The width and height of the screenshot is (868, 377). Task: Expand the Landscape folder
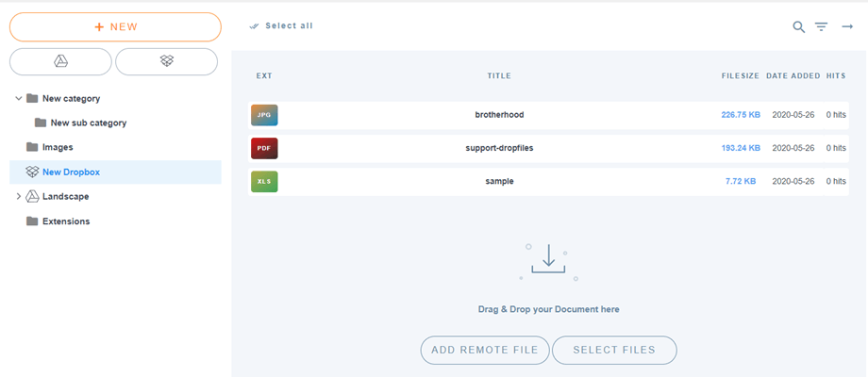pos(19,196)
